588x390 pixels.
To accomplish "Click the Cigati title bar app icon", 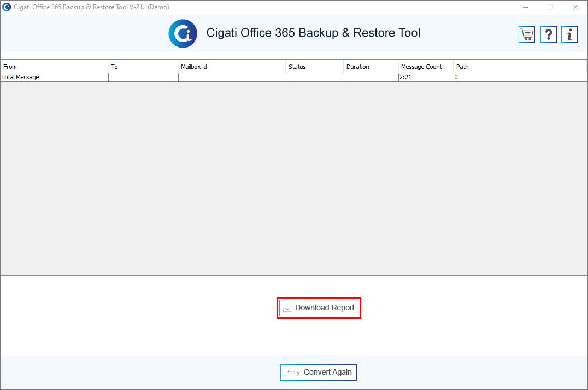I will pyautogui.click(x=7, y=7).
